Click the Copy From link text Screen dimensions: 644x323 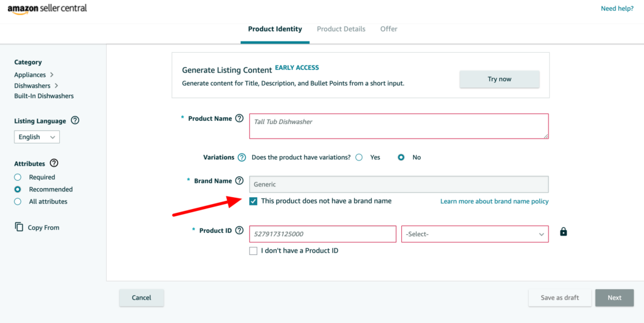pyautogui.click(x=43, y=227)
